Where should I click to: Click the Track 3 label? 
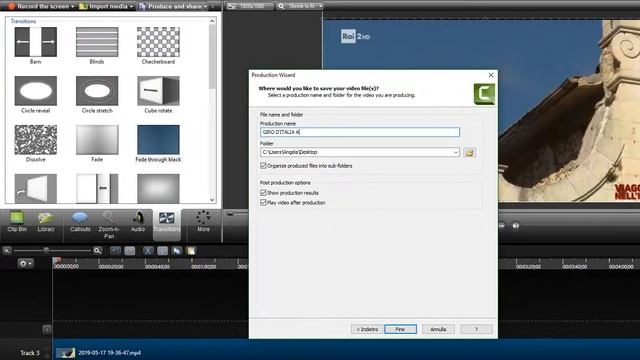(x=30, y=353)
